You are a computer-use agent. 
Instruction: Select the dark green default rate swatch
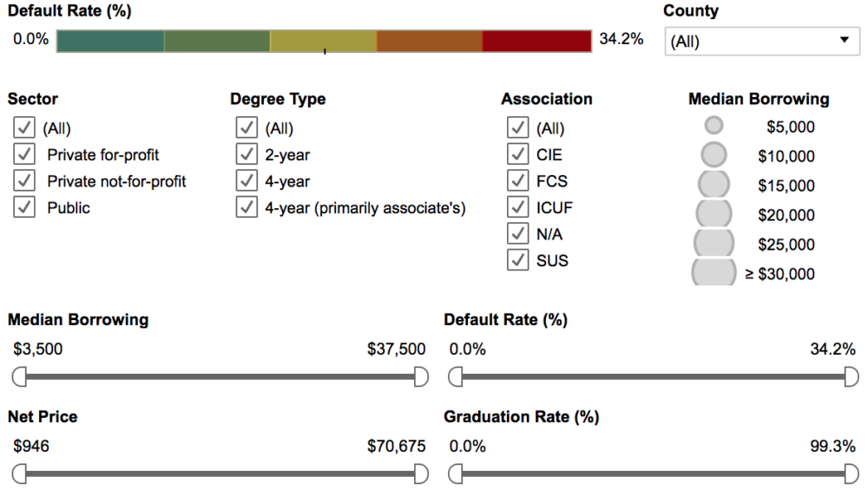click(110, 41)
